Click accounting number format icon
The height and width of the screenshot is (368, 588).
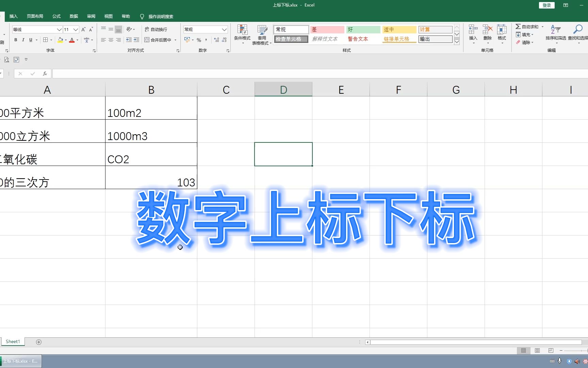coord(187,40)
